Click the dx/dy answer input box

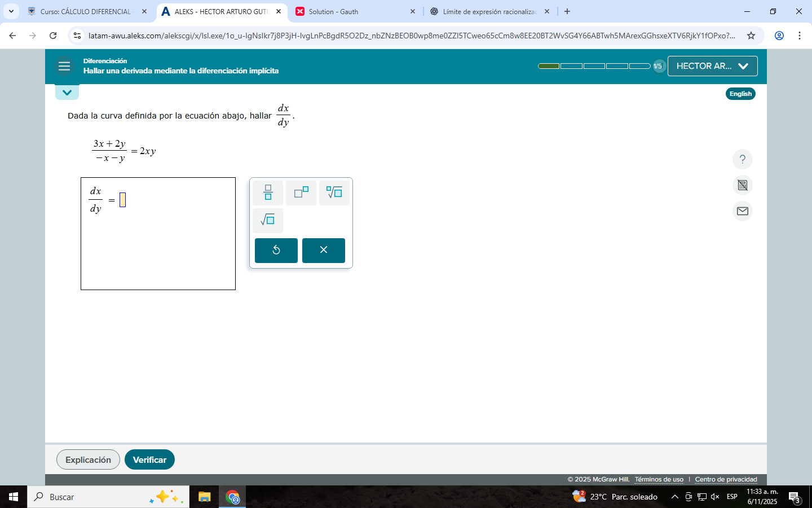point(122,200)
